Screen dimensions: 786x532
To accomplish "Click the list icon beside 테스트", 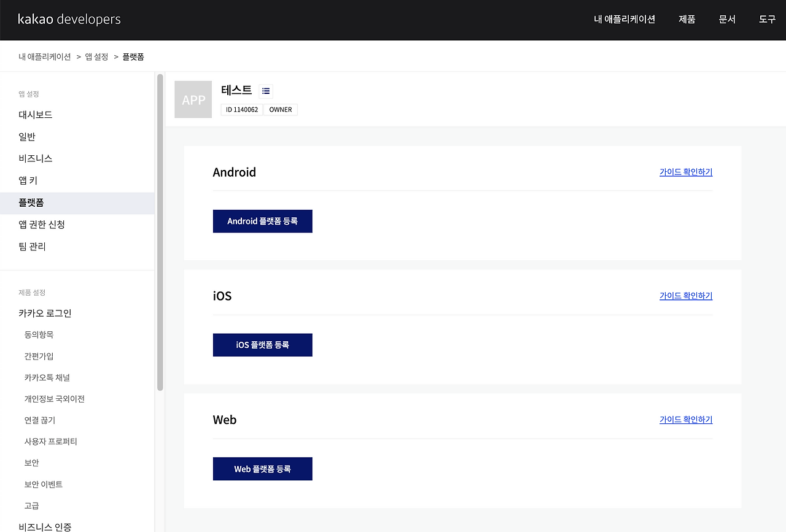I will [265, 91].
